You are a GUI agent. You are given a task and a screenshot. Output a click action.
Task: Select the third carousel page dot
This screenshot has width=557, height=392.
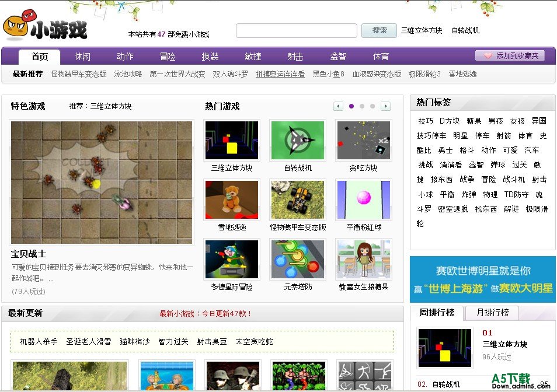(373, 106)
